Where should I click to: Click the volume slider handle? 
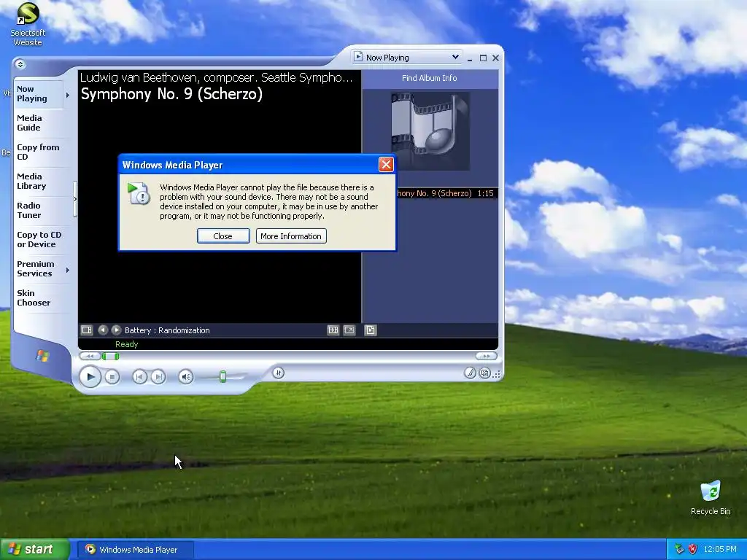click(222, 377)
